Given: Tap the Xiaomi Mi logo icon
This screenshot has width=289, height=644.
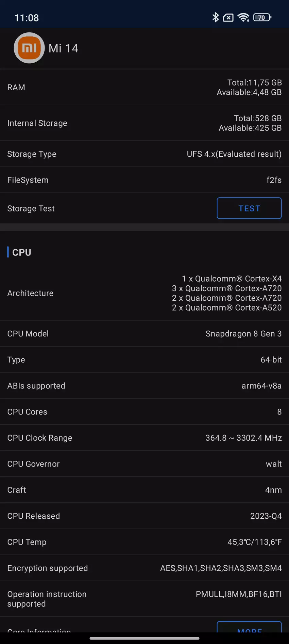Looking at the screenshot, I should click(x=29, y=48).
